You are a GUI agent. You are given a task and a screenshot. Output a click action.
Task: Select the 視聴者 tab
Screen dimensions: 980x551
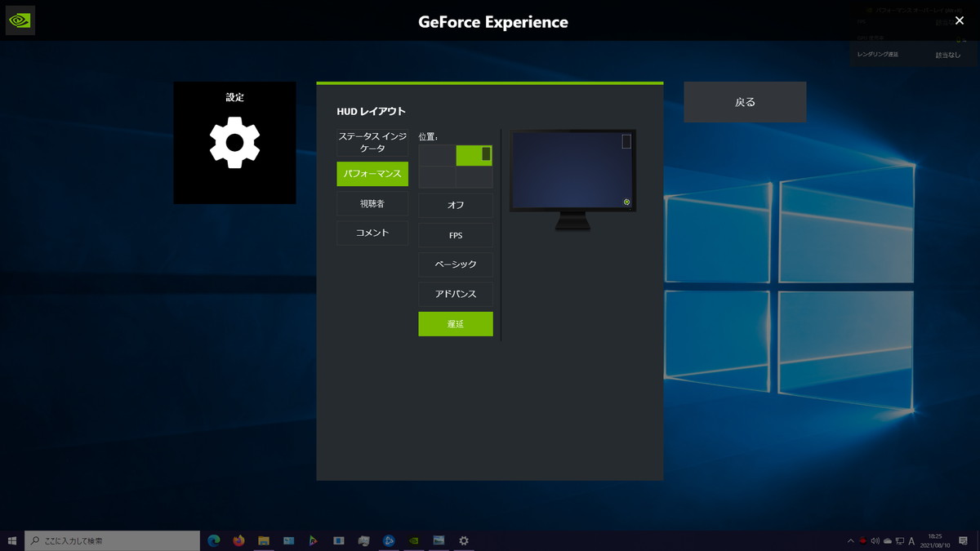(372, 203)
